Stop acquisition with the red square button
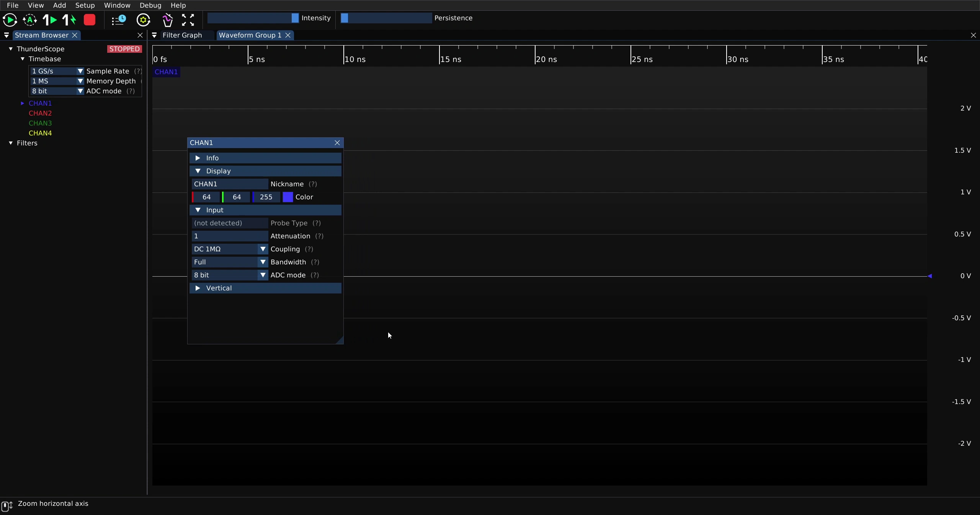The height and width of the screenshot is (515, 980). [90, 20]
